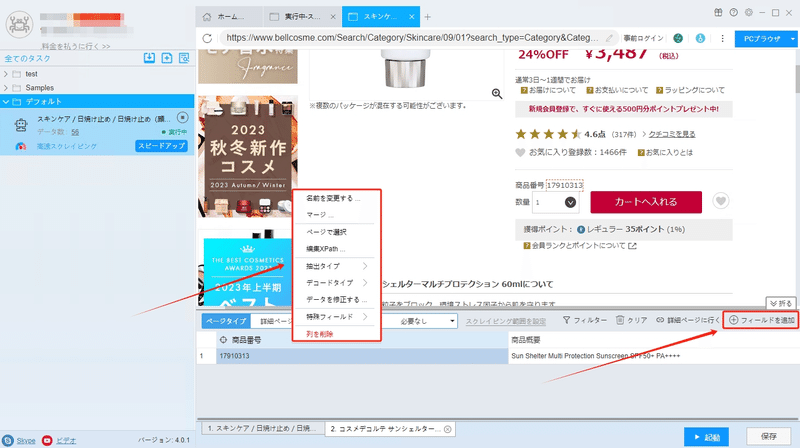The height and width of the screenshot is (448, 800).
Task: Click the new task plus icon in sidebar
Action: coord(166,58)
